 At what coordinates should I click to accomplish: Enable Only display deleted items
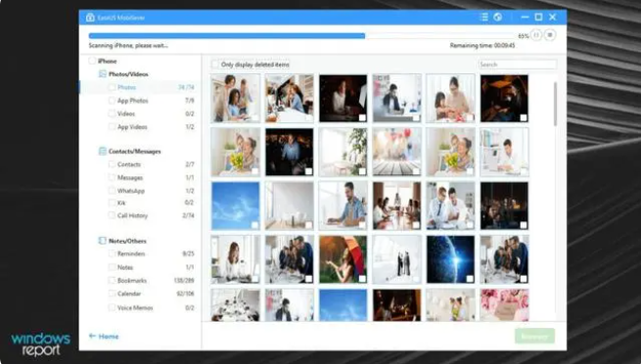coord(215,65)
